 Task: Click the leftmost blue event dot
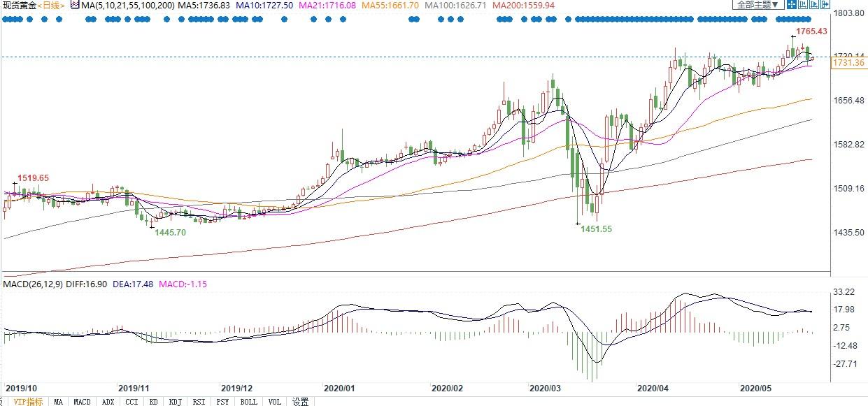[x=6, y=19]
